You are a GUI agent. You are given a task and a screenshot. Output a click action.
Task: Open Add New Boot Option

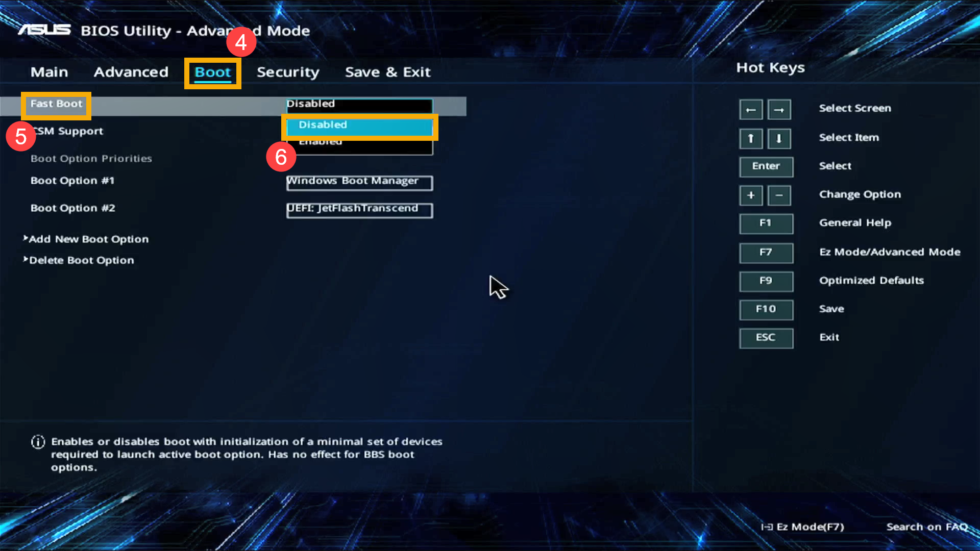89,239
